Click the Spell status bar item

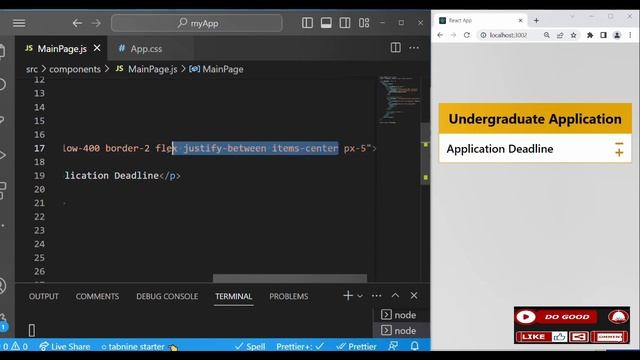[250, 347]
